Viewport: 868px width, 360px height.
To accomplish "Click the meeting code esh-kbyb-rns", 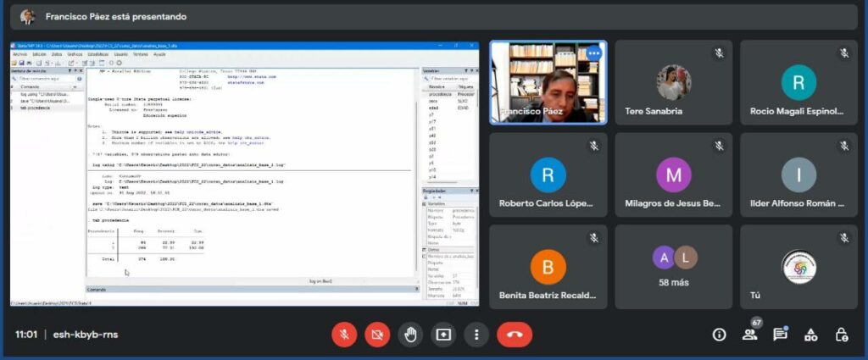I will pyautogui.click(x=86, y=335).
